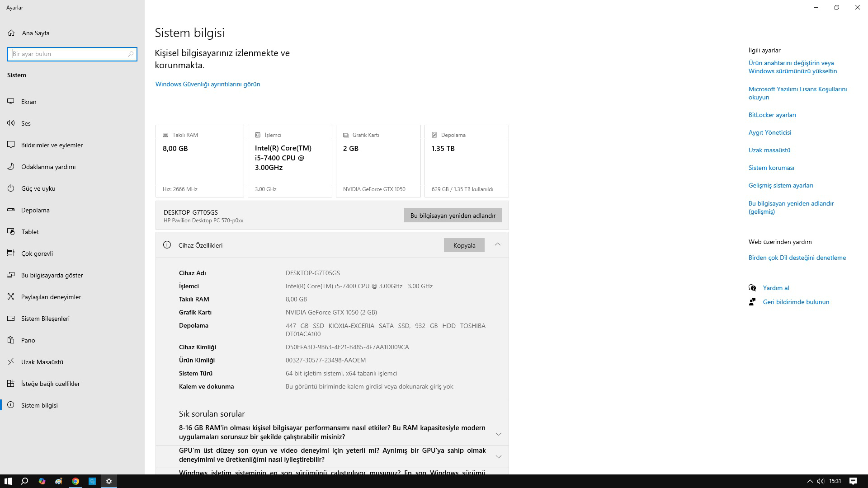Image resolution: width=868 pixels, height=488 pixels.
Task: Focus the Bir ayar bulun search field
Action: [72, 54]
